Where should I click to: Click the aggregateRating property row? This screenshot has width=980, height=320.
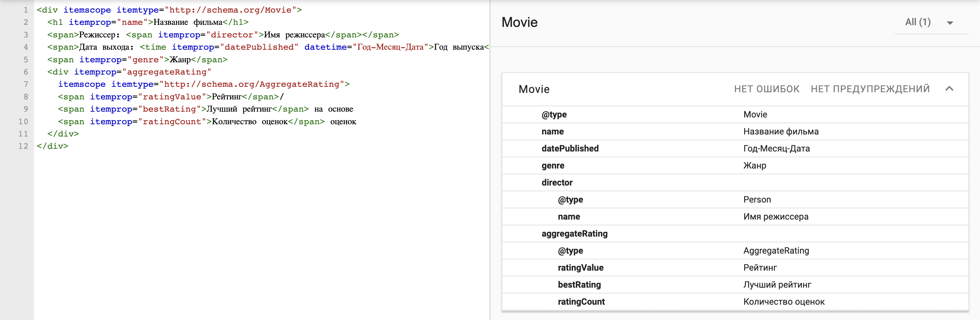point(574,234)
